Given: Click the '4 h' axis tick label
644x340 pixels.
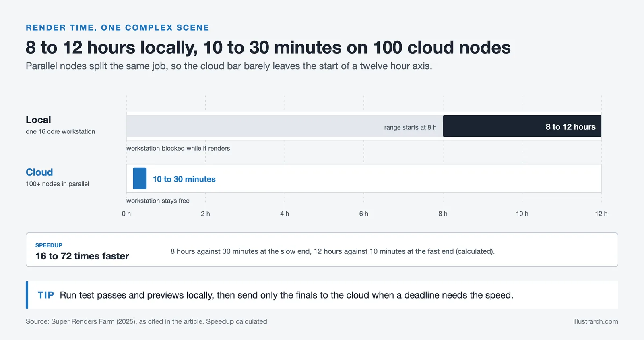Looking at the screenshot, I should tap(285, 214).
